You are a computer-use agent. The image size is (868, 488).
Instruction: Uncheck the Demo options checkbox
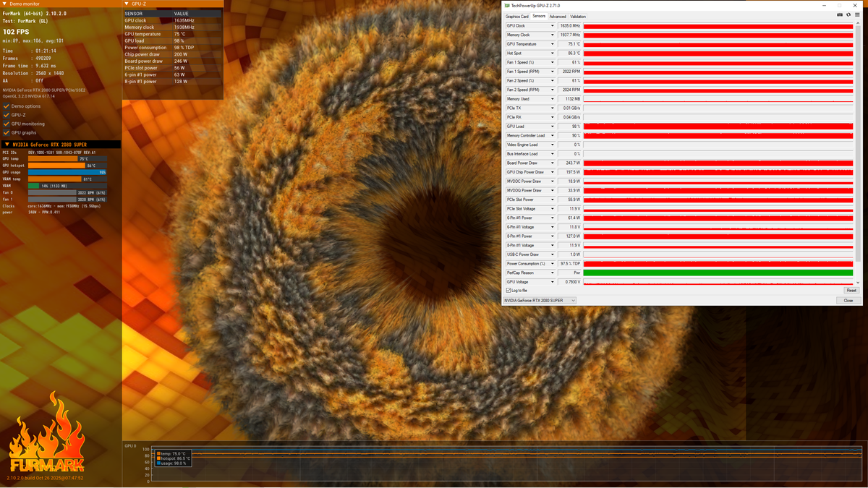tap(7, 106)
